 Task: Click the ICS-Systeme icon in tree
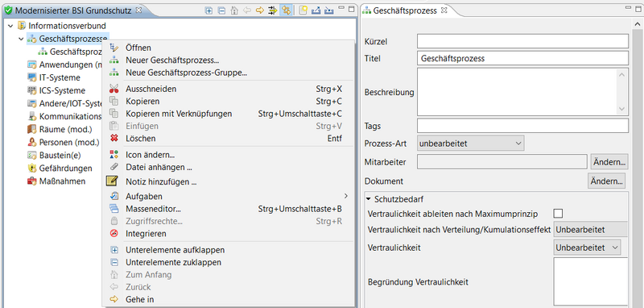(x=32, y=91)
